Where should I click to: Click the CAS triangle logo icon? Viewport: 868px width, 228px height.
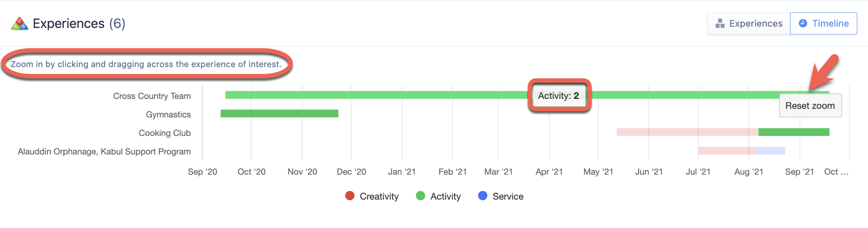coord(19,24)
